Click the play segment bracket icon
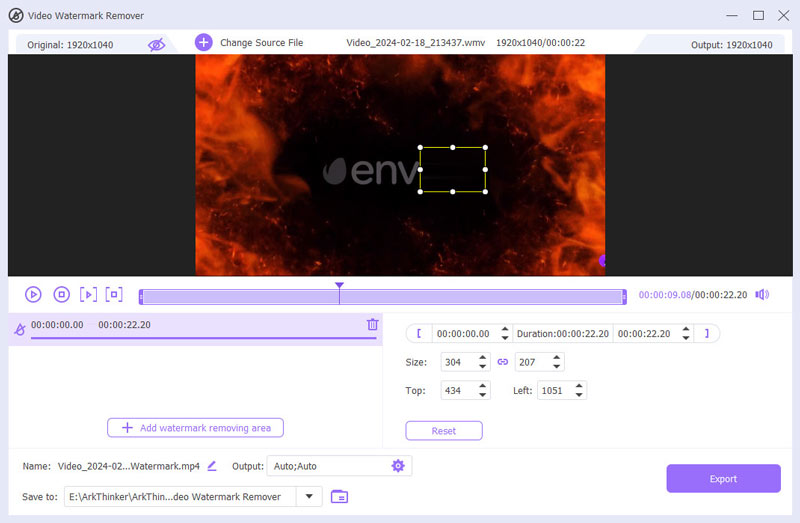This screenshot has width=800, height=523. click(88, 294)
